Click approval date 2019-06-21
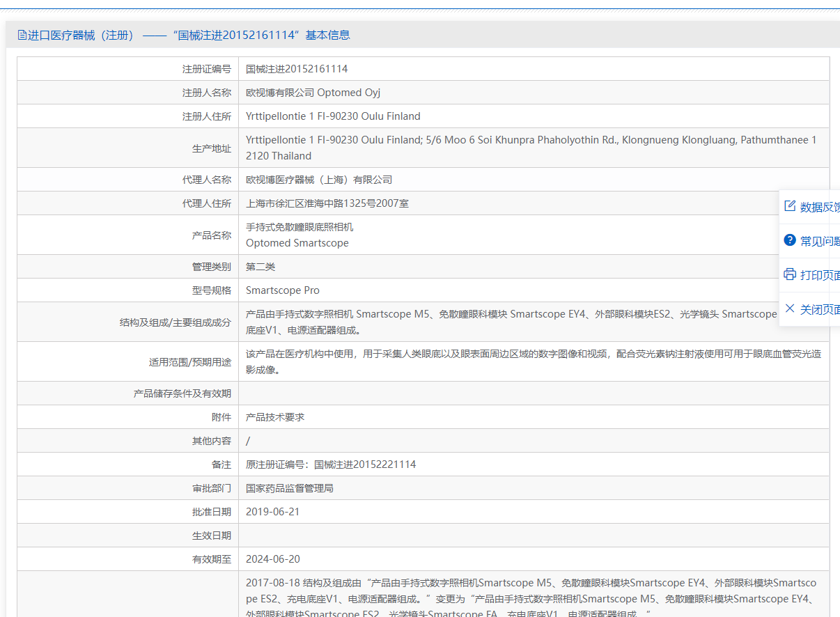The height and width of the screenshot is (617, 840). pos(273,512)
